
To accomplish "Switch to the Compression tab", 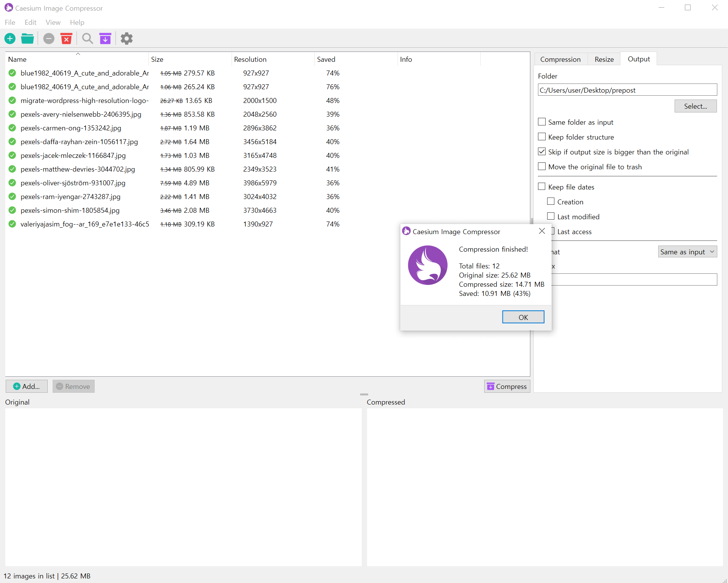I will (x=560, y=59).
